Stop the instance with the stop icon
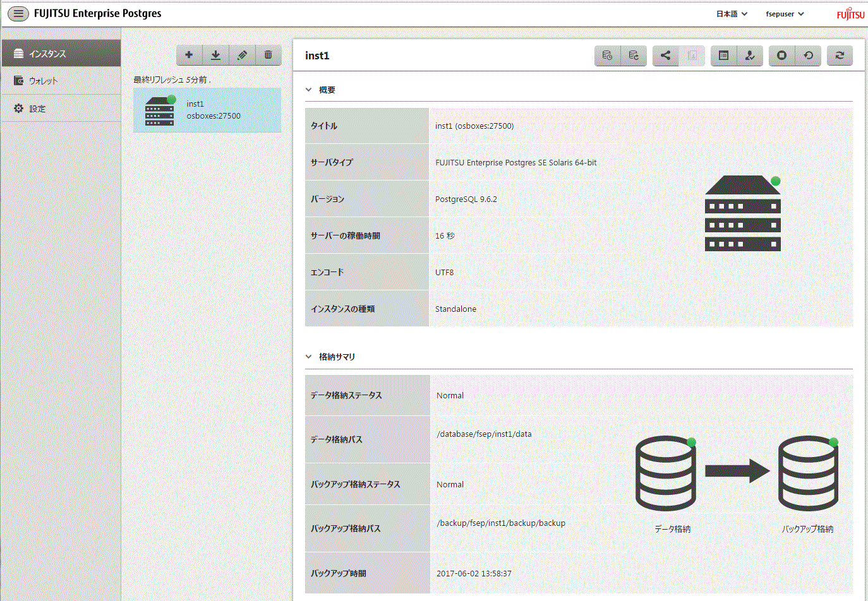Image resolution: width=868 pixels, height=601 pixels. [781, 56]
